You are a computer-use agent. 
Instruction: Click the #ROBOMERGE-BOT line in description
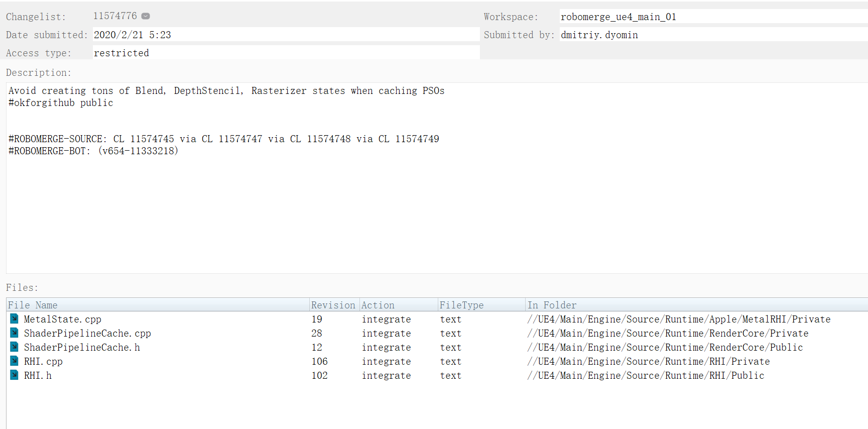[93, 151]
